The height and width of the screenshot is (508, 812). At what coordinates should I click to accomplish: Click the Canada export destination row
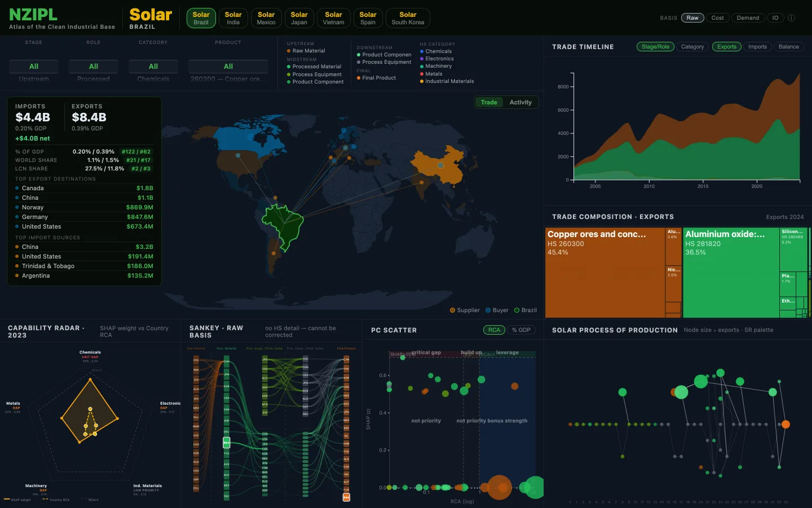pos(84,189)
